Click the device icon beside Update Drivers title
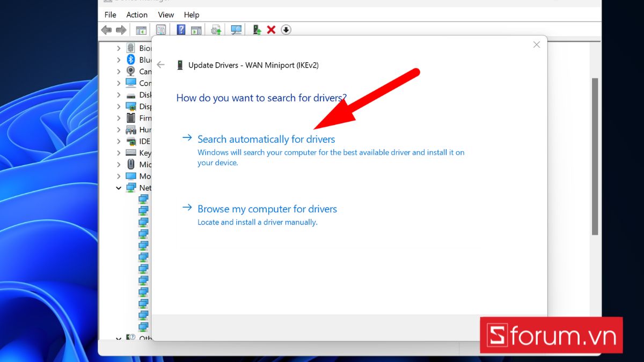Screen dimensions: 644x362 (180, 65)
